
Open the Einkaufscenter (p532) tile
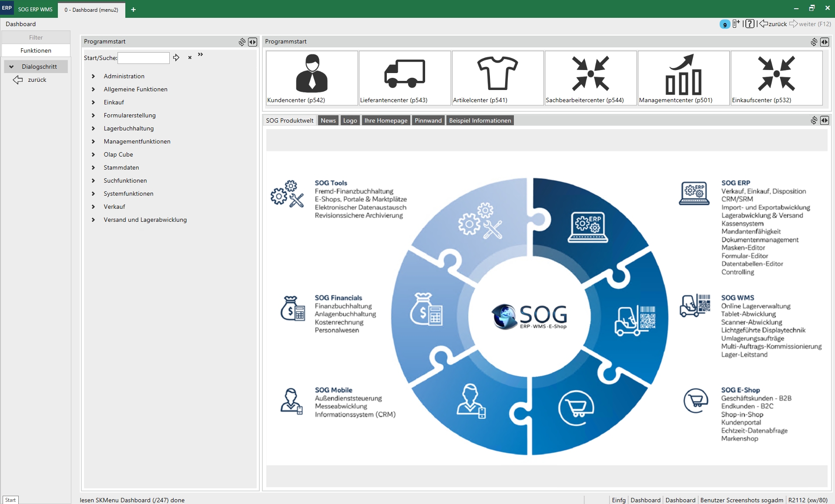pos(776,78)
